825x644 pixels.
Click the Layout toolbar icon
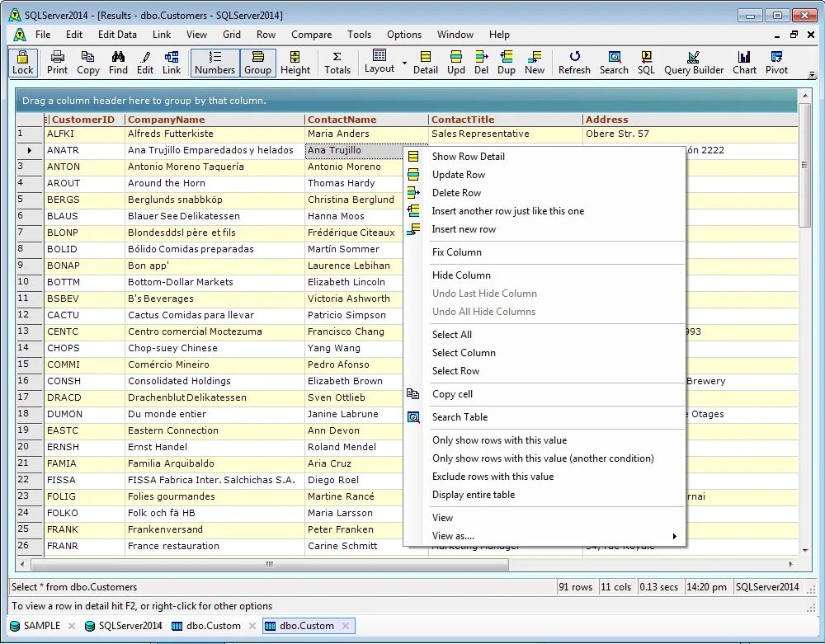click(379, 62)
